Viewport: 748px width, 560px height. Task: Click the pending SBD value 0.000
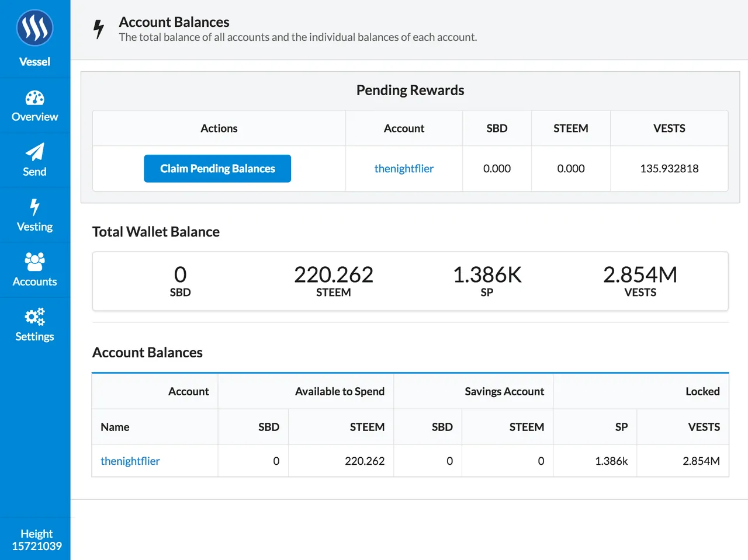tap(497, 168)
